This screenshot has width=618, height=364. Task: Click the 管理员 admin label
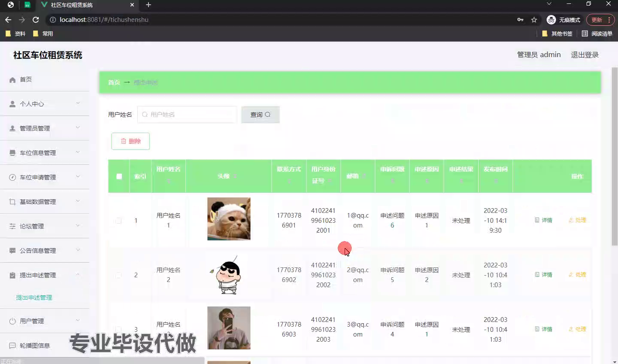539,55
